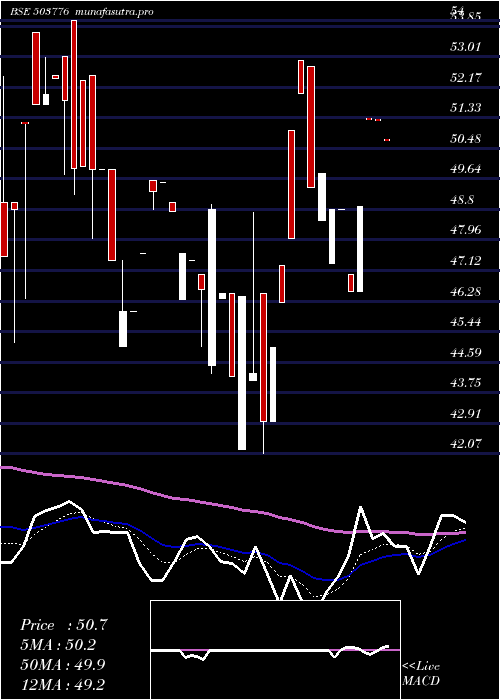Image resolution: width=500 pixels, height=700 pixels.
Task: Click the Live MACD label
Action: (x=421, y=674)
